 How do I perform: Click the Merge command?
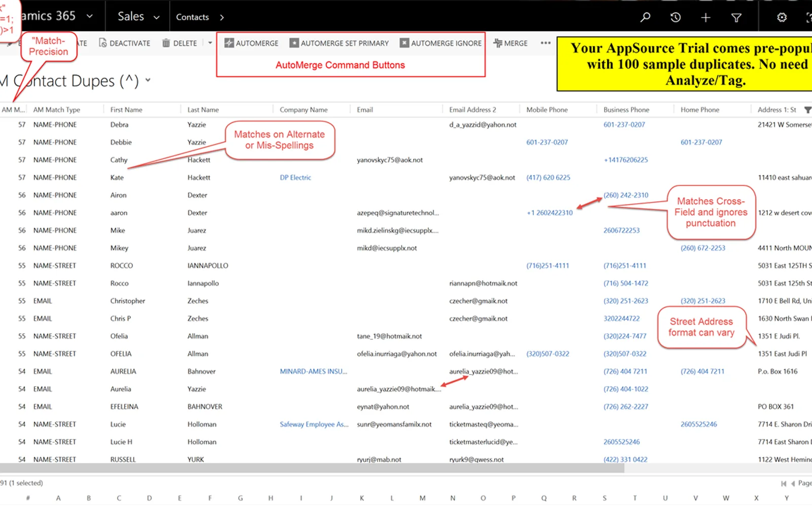point(511,43)
